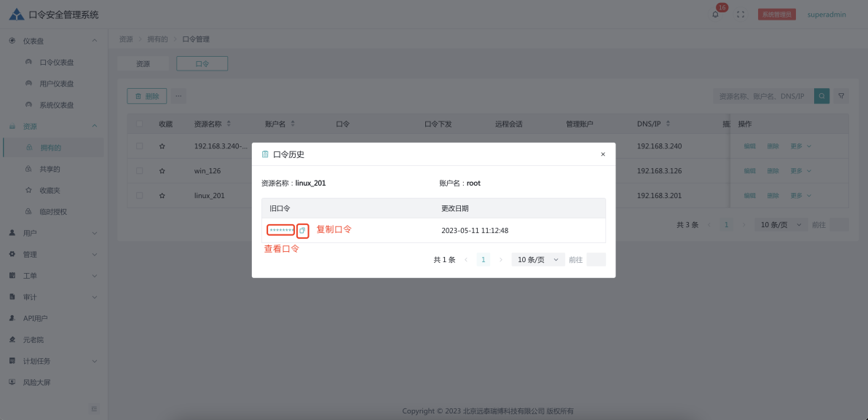Viewport: 868px width, 420px height.
Task: Copy the old password with copy icon
Action: click(x=302, y=231)
